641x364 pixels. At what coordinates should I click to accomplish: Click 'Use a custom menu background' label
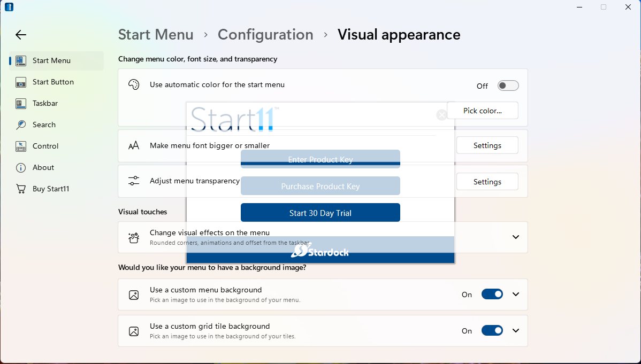click(205, 290)
